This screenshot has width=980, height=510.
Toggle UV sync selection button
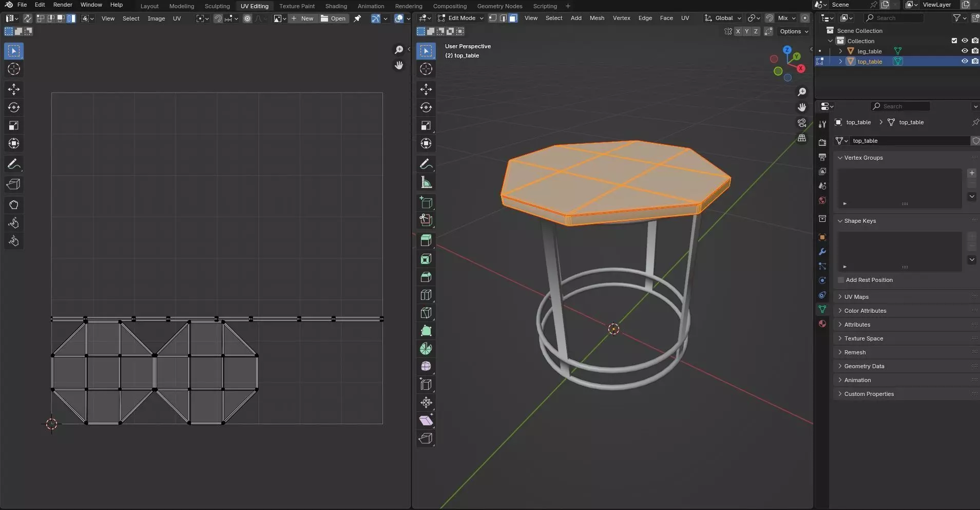(x=28, y=18)
